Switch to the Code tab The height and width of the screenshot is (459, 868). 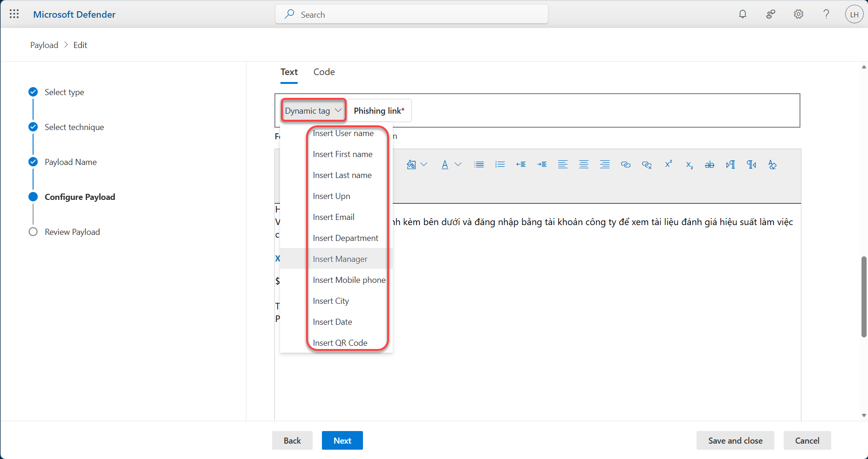coord(324,72)
